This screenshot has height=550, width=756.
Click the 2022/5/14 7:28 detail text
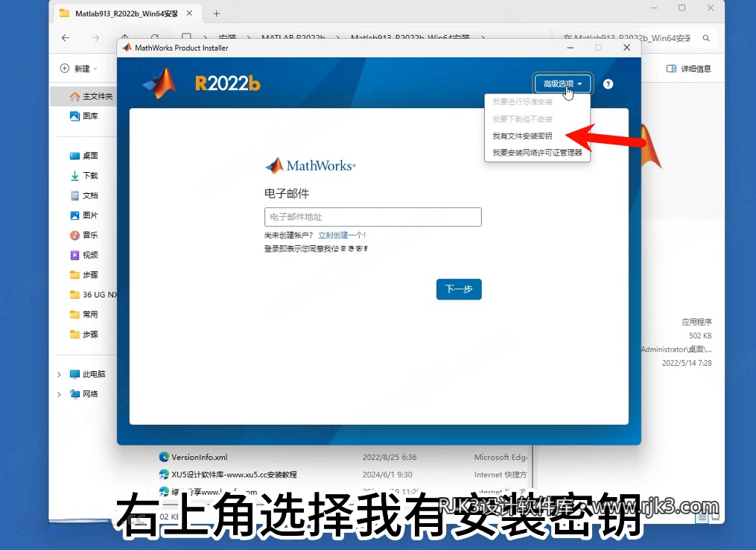click(687, 363)
